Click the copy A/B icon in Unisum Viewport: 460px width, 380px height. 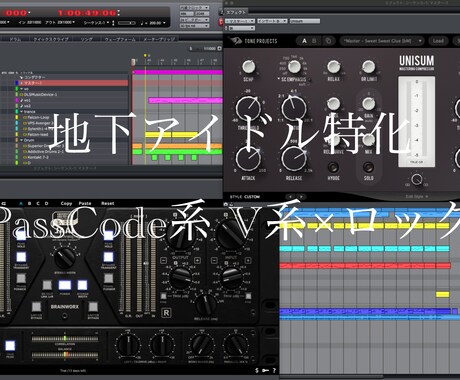(x=329, y=41)
